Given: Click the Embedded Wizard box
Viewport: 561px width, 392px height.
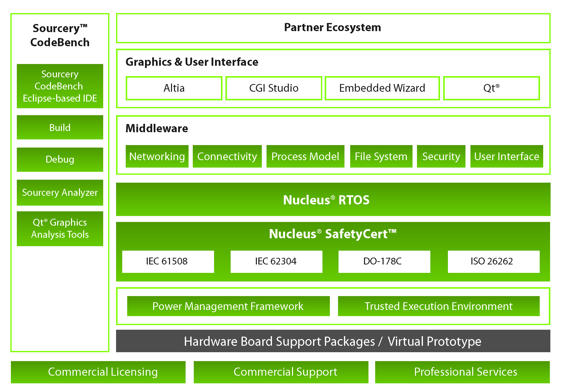Looking at the screenshot, I should click(x=382, y=88).
